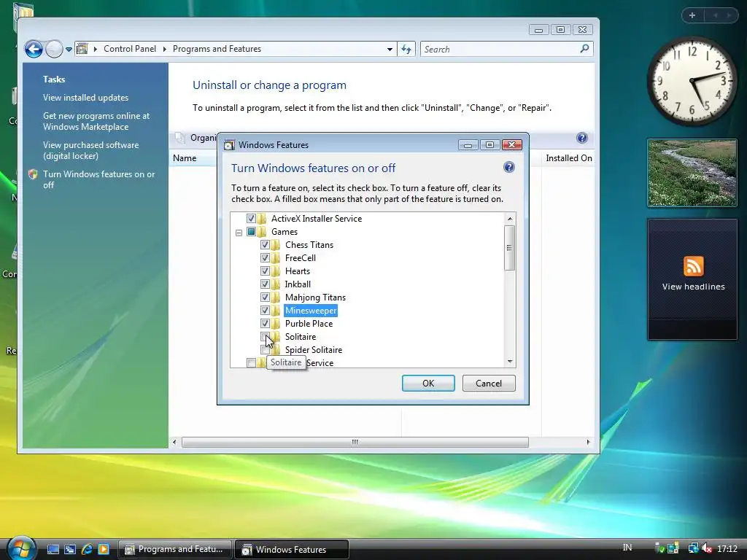747x560 pixels.
Task: Click the magnifier icon in Search box
Action: point(584,49)
